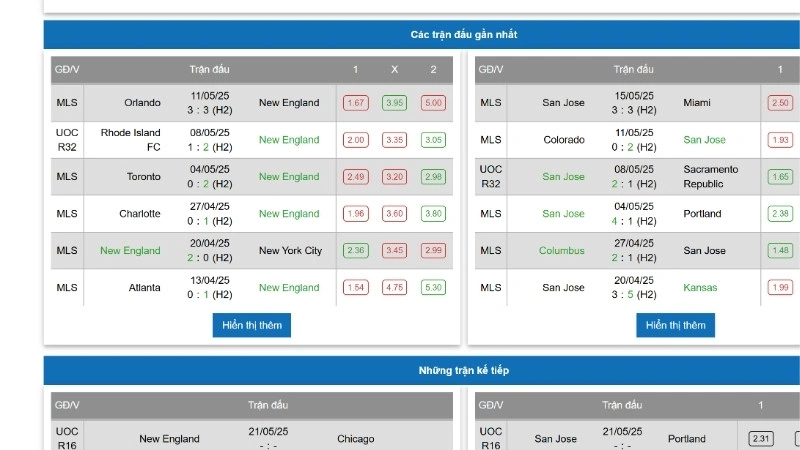Click odds 1.48 in Columbus row
The height and width of the screenshot is (450, 800).
tap(780, 250)
